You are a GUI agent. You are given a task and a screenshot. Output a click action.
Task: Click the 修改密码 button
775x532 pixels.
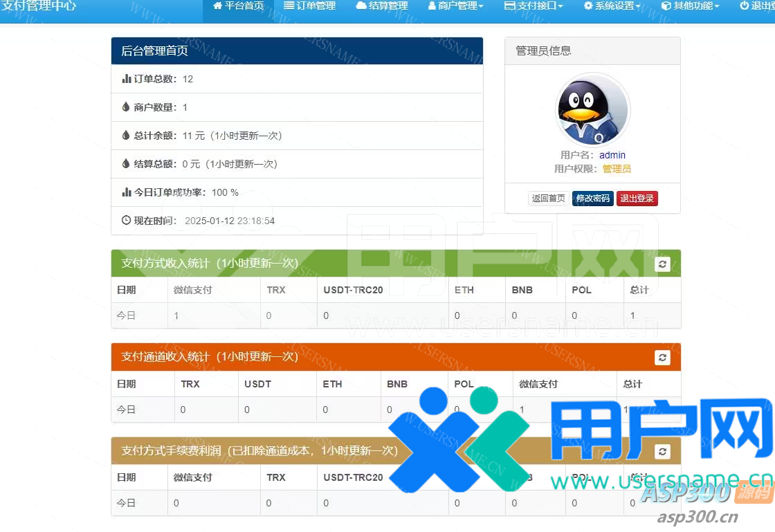pos(592,199)
